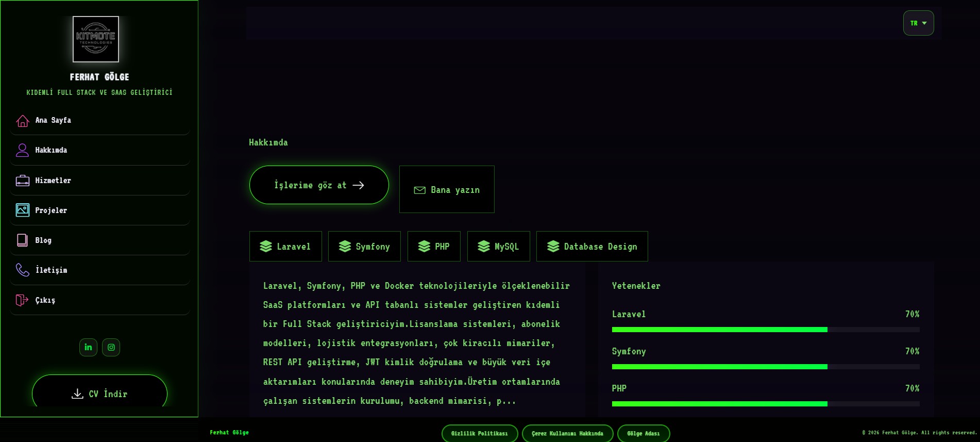Select the PHP technology tag

pos(434,247)
